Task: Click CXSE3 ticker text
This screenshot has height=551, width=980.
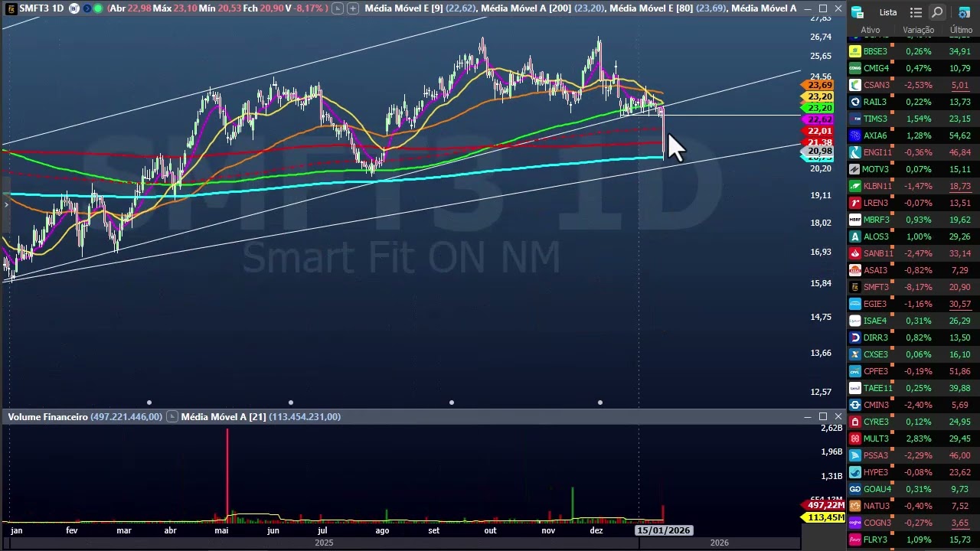Action: click(876, 354)
